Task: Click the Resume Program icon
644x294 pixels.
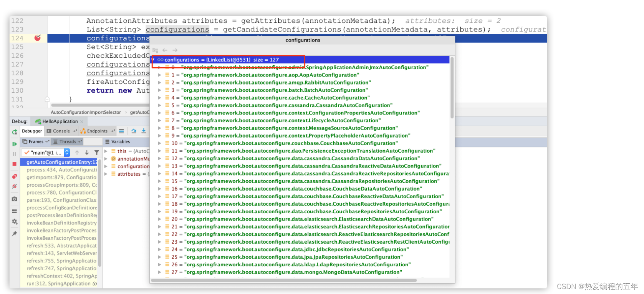Action: (15, 144)
